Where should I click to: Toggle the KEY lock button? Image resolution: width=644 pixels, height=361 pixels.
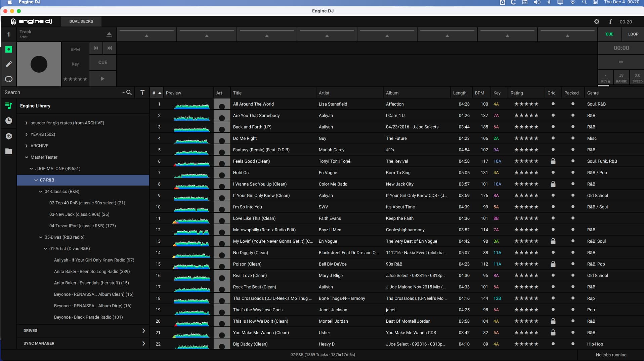click(605, 78)
